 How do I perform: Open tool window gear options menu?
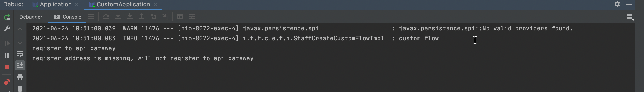[617, 4]
